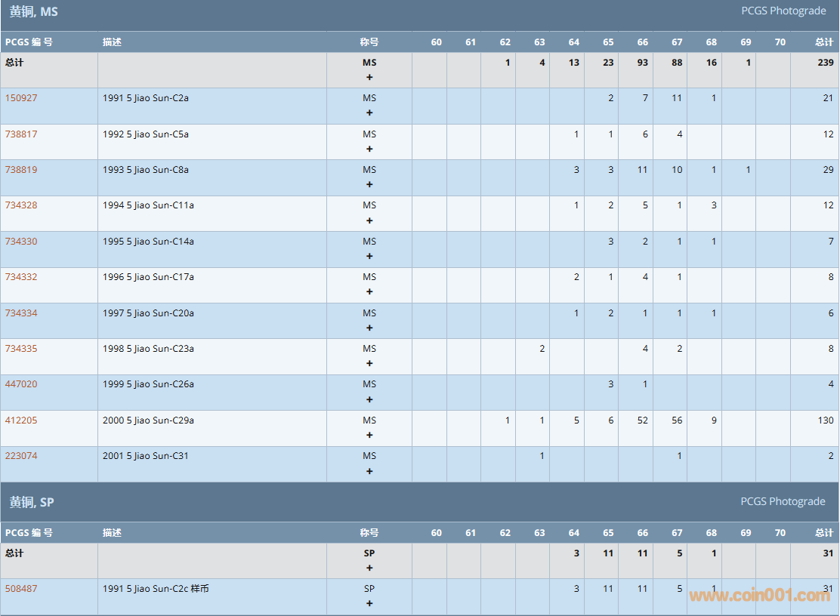The width and height of the screenshot is (840, 616).
Task: Click grade 67 count for 2000 Sun-C29a
Action: [677, 420]
